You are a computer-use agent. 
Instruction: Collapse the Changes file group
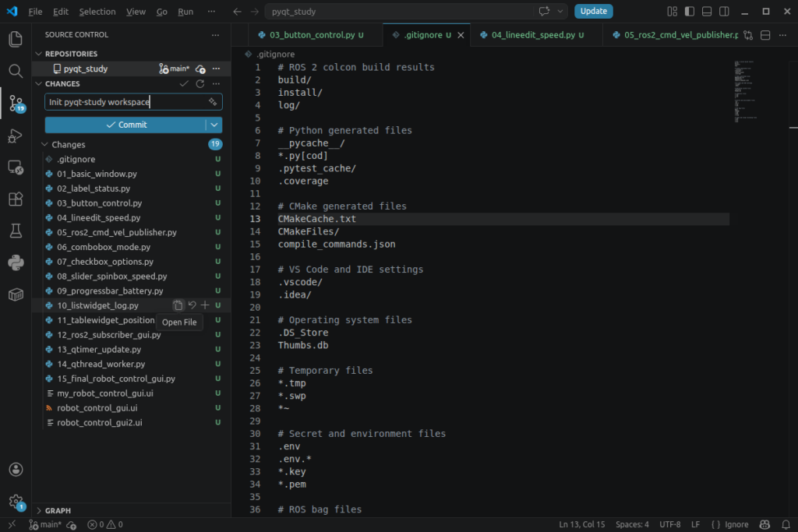pos(44,144)
